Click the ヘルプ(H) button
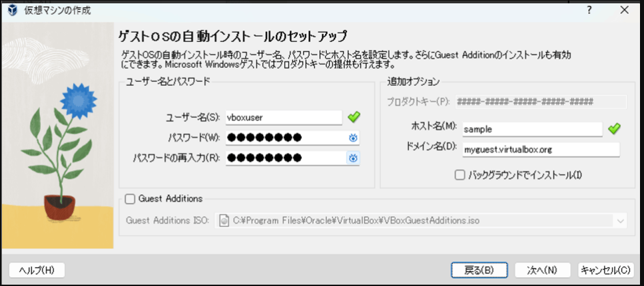This screenshot has height=286, width=644. click(37, 270)
